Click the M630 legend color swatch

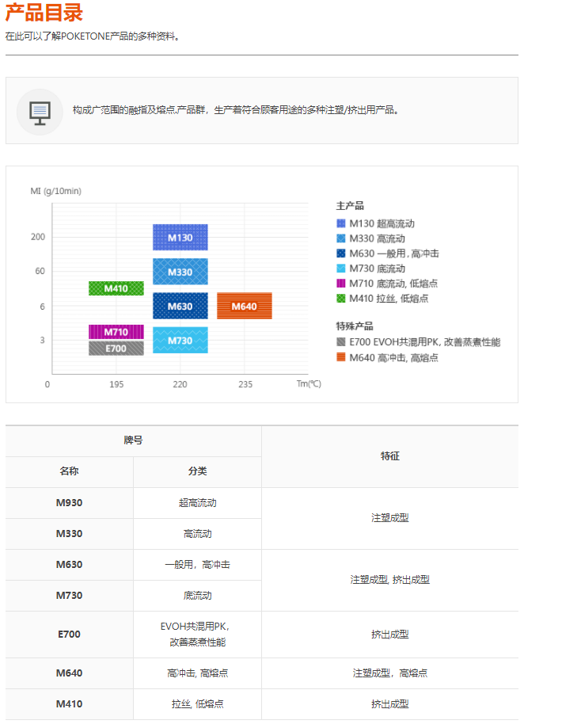point(340,253)
